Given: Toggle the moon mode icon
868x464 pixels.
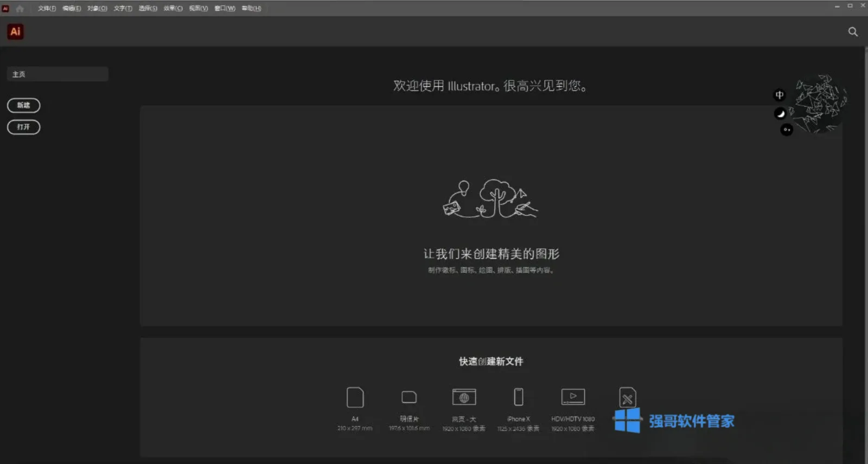Looking at the screenshot, I should pos(780,113).
